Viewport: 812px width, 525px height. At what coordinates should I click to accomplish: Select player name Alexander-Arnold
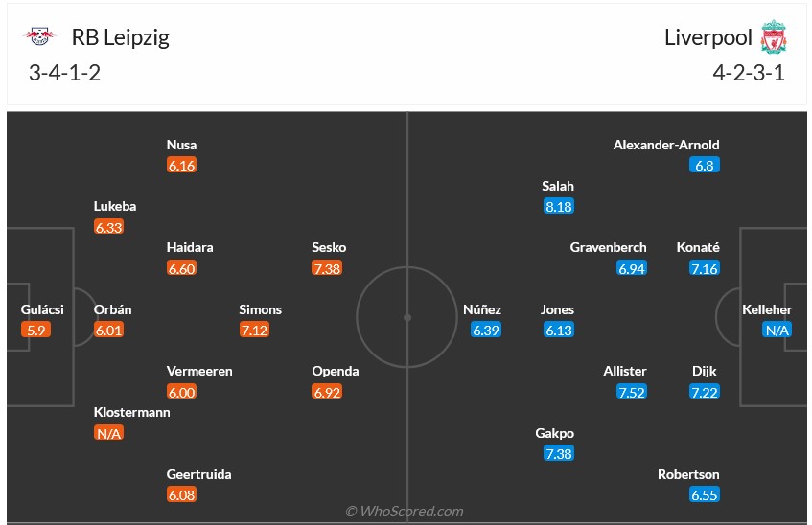pos(666,145)
